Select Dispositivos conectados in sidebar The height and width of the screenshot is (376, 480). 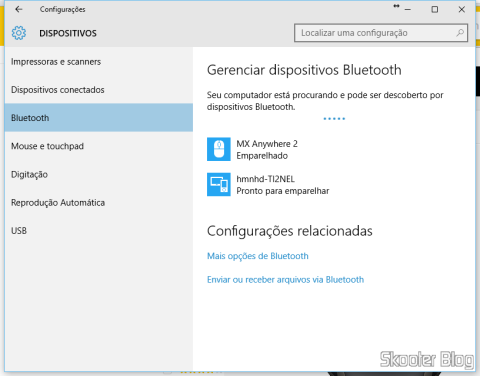pyautogui.click(x=99, y=90)
